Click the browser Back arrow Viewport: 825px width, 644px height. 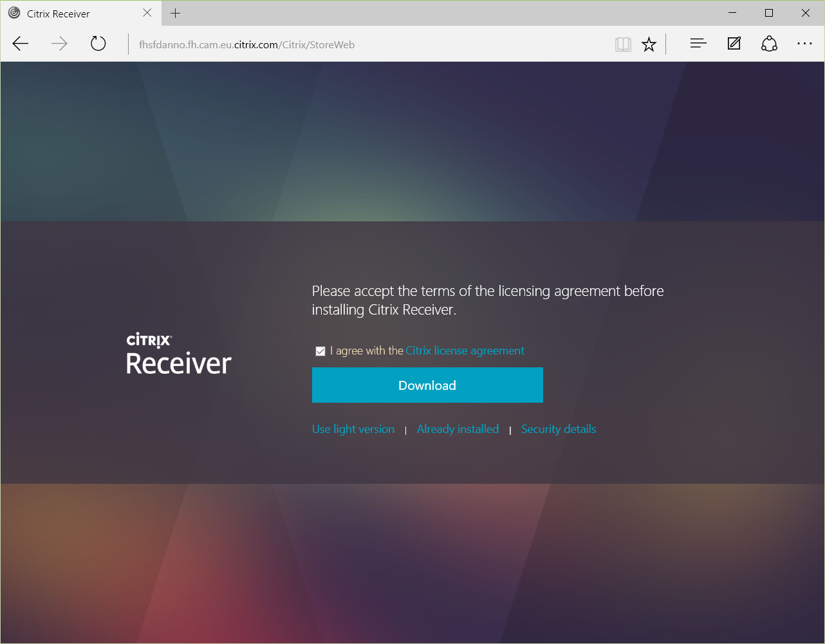click(21, 44)
